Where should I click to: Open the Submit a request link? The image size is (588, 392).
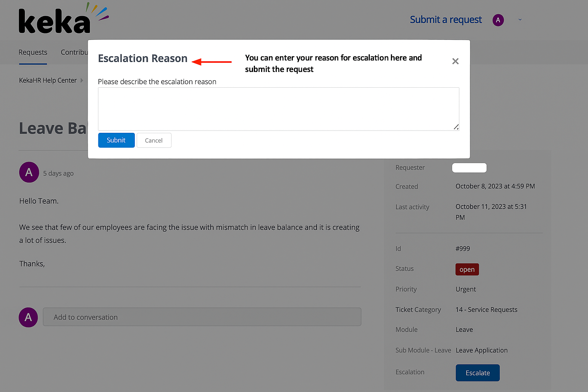446,20
